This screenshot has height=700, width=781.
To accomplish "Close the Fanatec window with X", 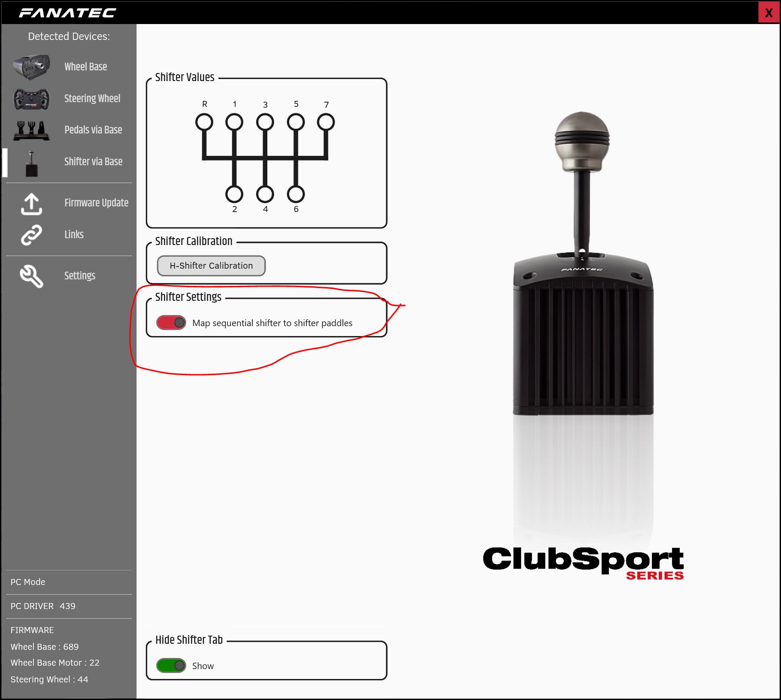I will tap(769, 12).
